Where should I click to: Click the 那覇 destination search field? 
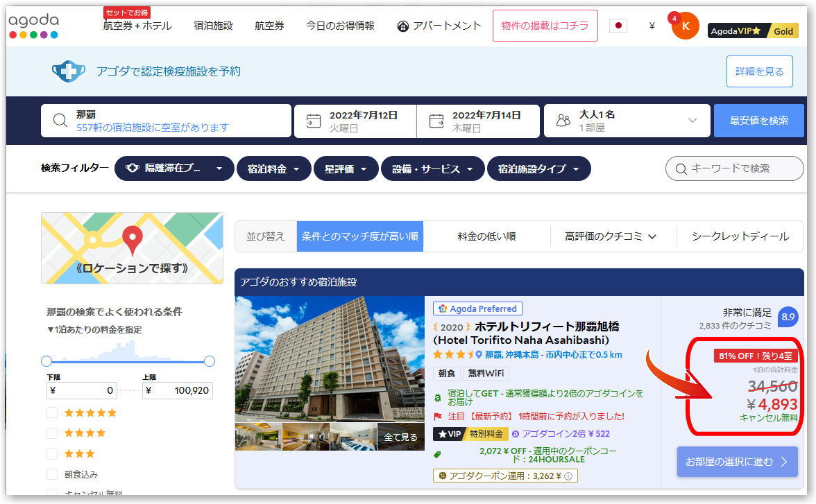pyautogui.click(x=166, y=121)
